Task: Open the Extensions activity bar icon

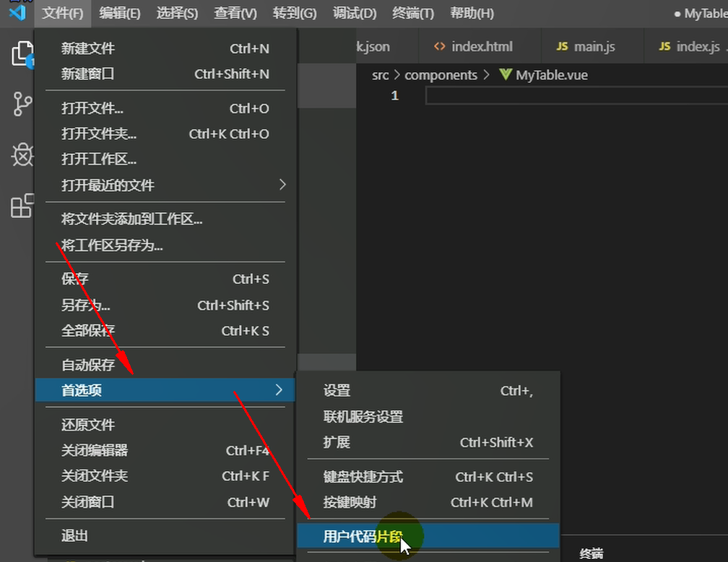Action: pyautogui.click(x=22, y=206)
